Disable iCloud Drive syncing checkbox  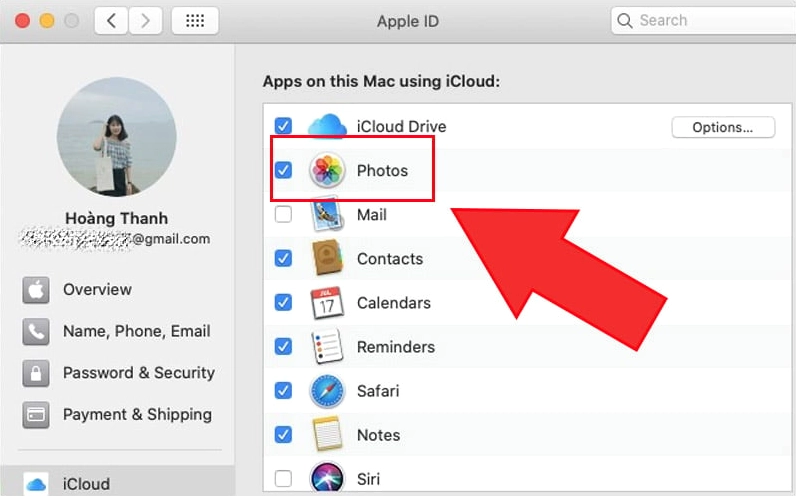tap(283, 126)
